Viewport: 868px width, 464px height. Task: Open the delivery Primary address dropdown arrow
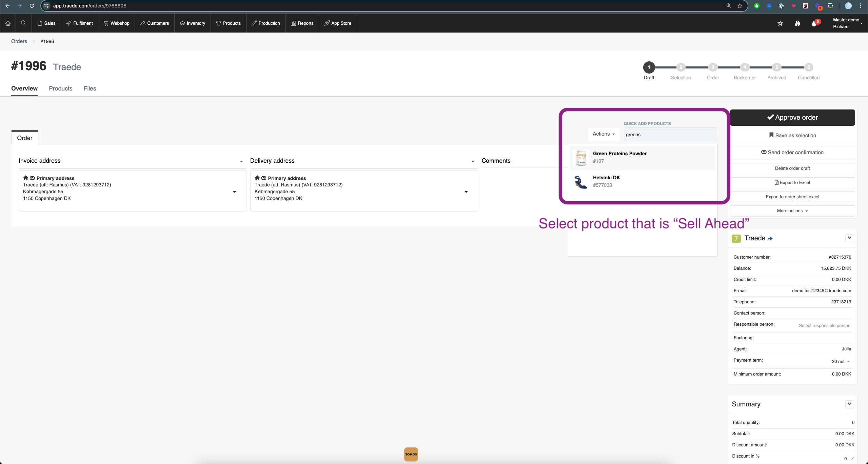pos(466,192)
